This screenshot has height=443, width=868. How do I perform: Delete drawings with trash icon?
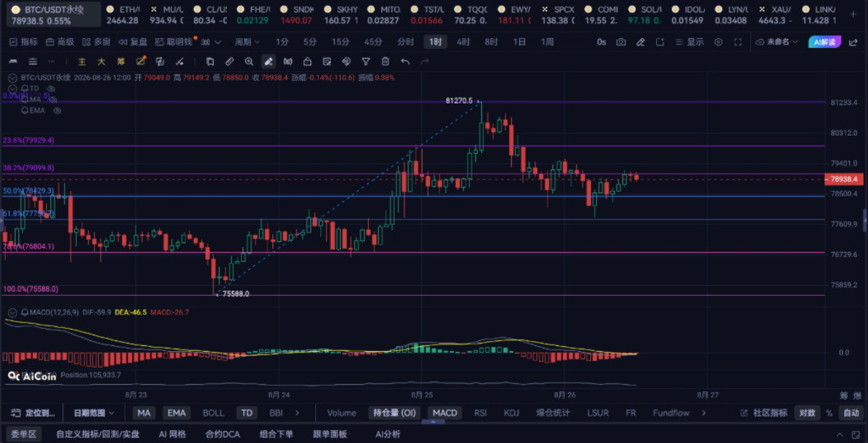pyautogui.click(x=386, y=62)
